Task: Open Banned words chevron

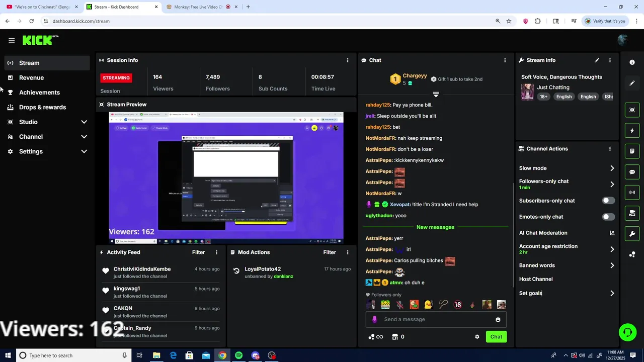Action: (612, 265)
